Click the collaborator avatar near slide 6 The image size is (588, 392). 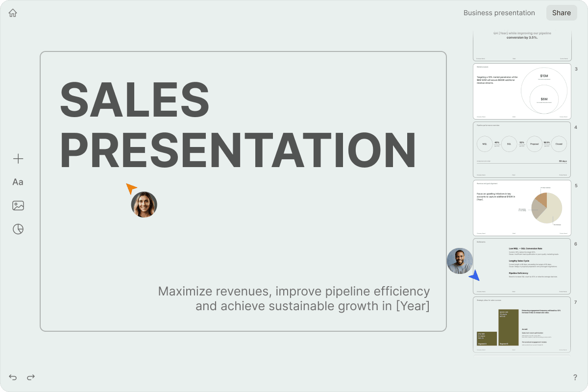click(x=460, y=261)
